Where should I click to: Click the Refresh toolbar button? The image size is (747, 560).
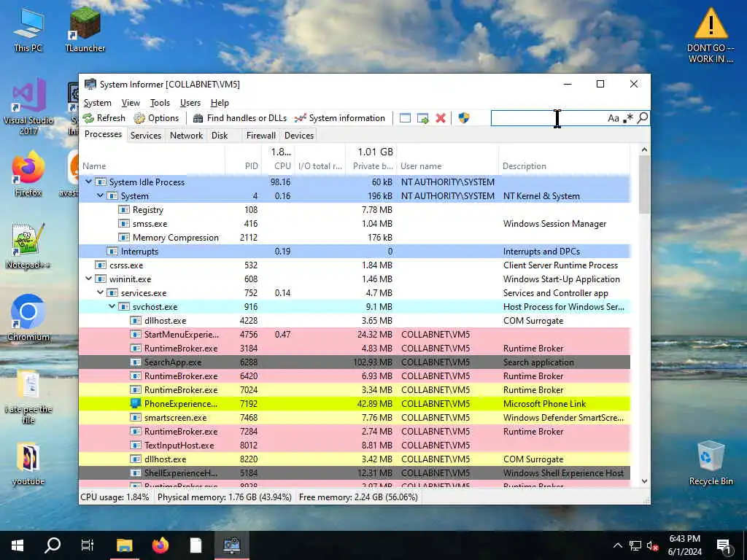pos(104,118)
